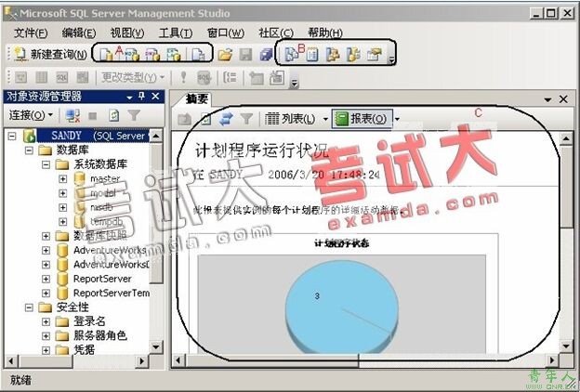Switch to 列表(L) list view

[x=290, y=119]
